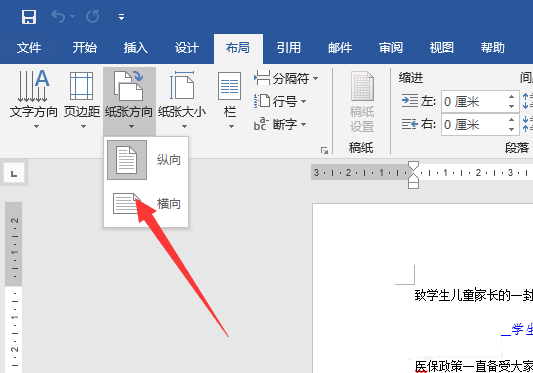
Task: Click the 纸张大小 paper size icon
Action: (x=182, y=86)
